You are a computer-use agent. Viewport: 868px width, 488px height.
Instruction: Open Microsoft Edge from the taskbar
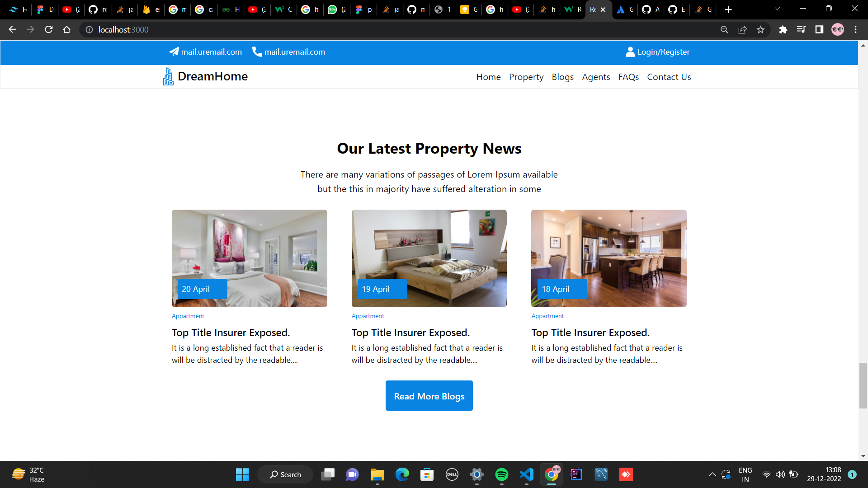402,474
